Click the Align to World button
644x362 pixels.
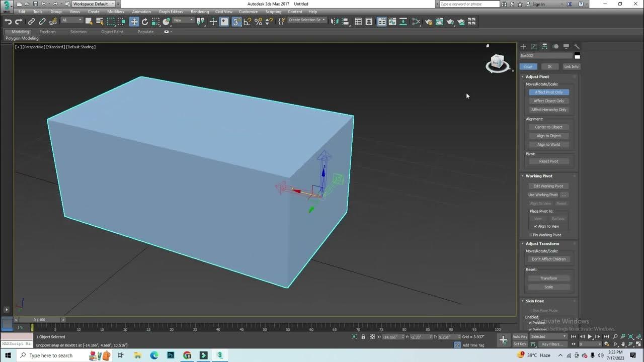[x=549, y=144]
